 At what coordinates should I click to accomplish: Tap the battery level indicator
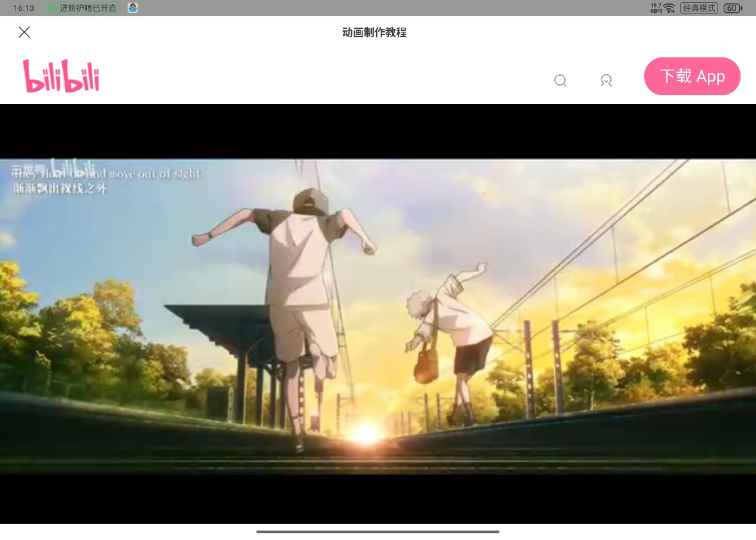click(733, 8)
